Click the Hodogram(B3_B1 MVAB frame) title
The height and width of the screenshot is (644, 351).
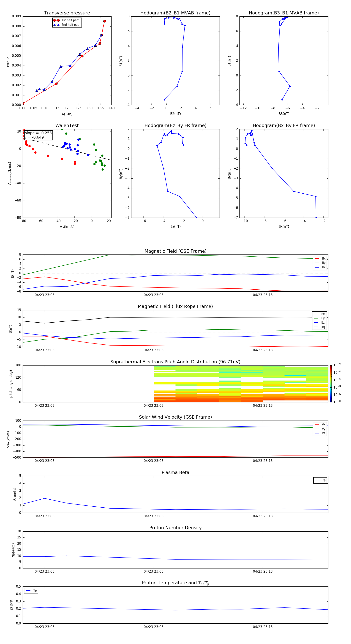(284, 13)
